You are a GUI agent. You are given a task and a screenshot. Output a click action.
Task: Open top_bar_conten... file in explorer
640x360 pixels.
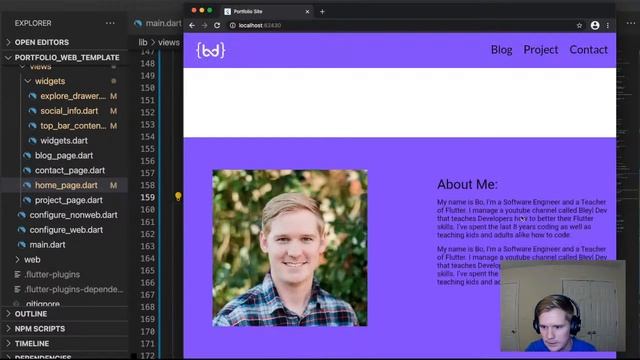[73, 126]
